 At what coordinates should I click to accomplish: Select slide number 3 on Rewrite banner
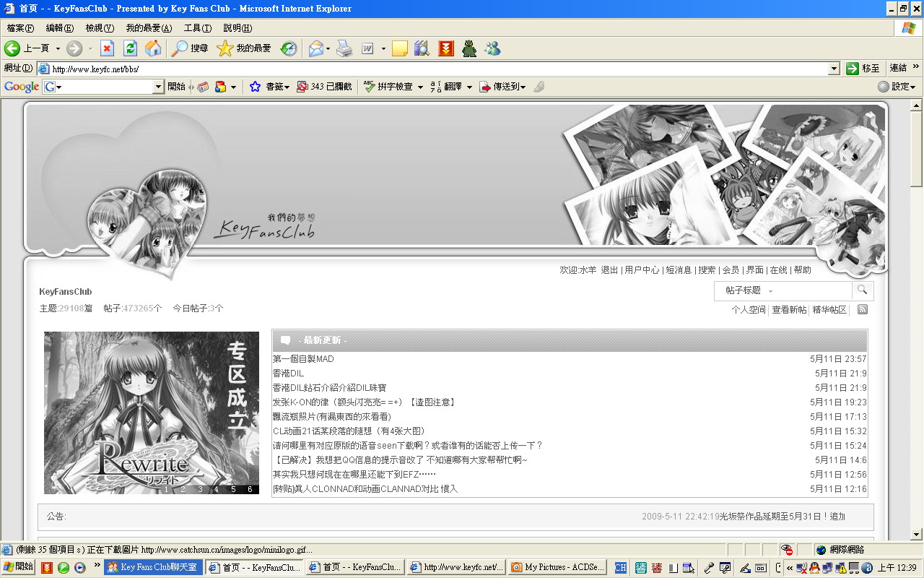200,489
